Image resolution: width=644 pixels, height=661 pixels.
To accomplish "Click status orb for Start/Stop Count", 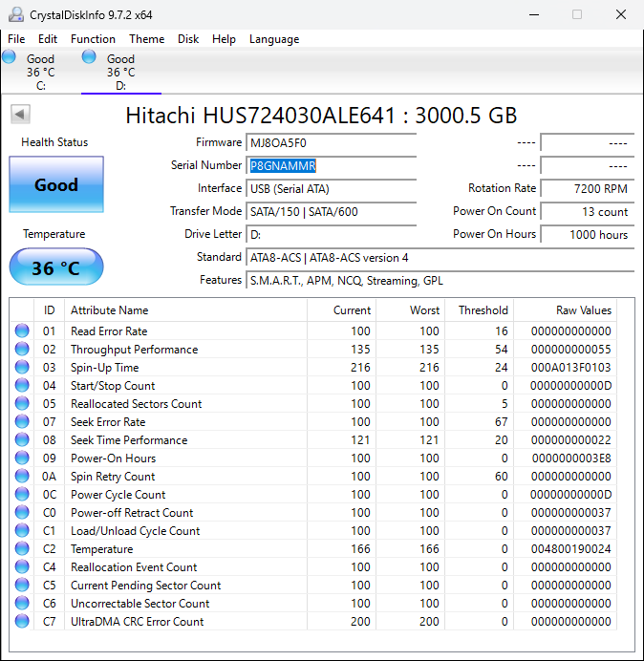I will pos(22,385).
